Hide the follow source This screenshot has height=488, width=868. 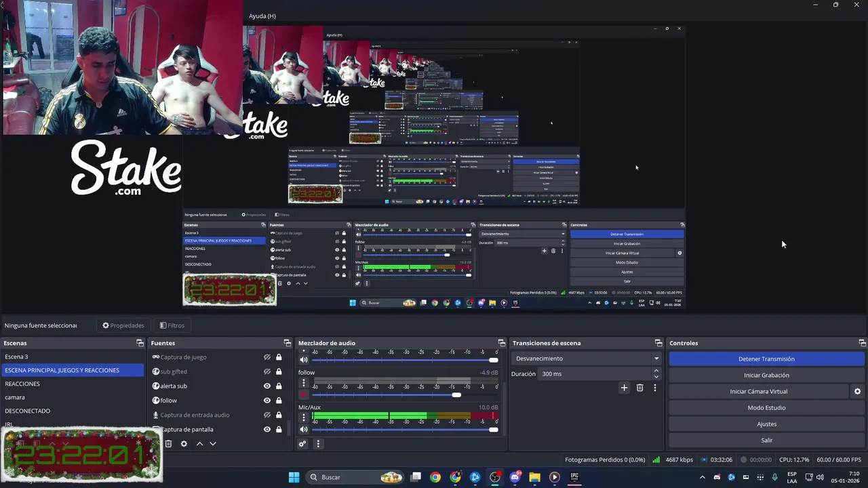(267, 401)
